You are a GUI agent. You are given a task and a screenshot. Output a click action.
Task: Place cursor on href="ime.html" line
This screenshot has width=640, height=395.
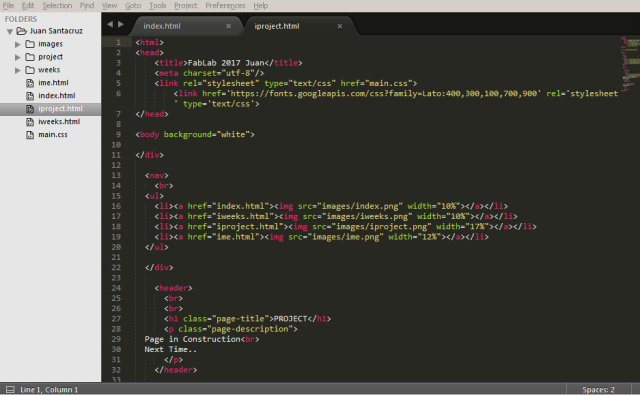coord(322,237)
